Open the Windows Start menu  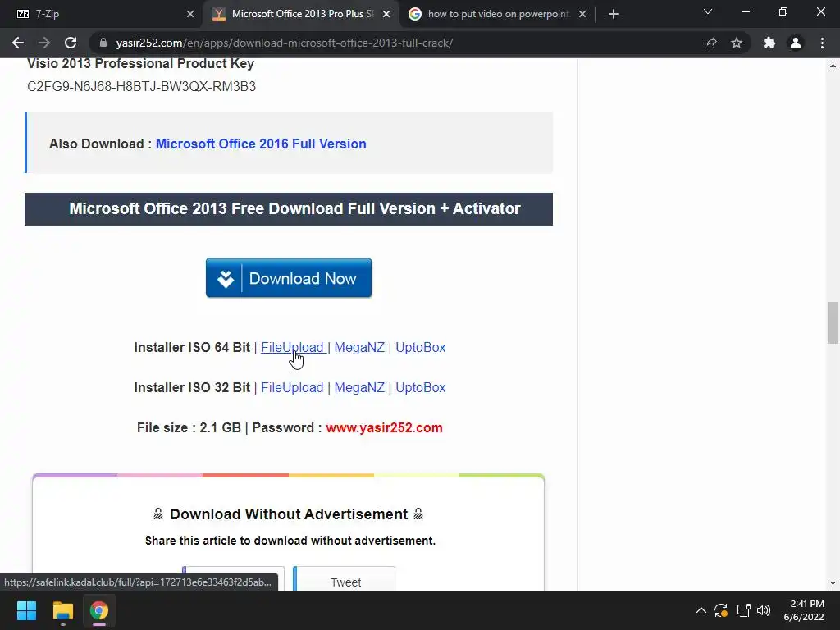point(26,610)
